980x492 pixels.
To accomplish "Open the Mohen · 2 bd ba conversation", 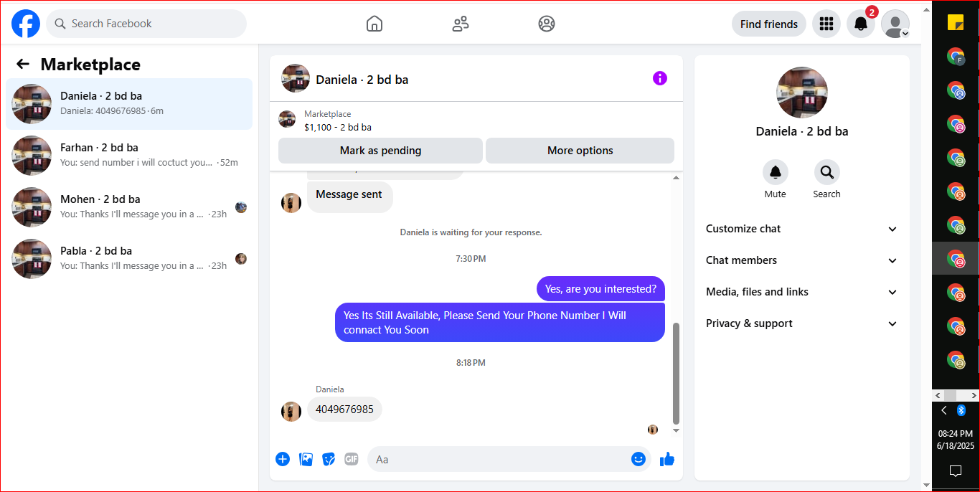I will point(129,207).
